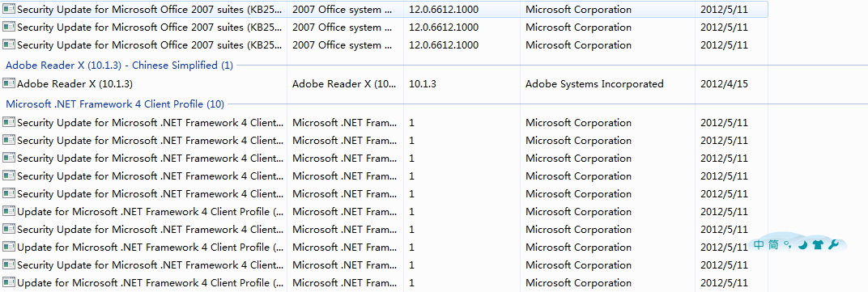
Task: Switch IME Chinese/English with 中 button
Action: [759, 244]
